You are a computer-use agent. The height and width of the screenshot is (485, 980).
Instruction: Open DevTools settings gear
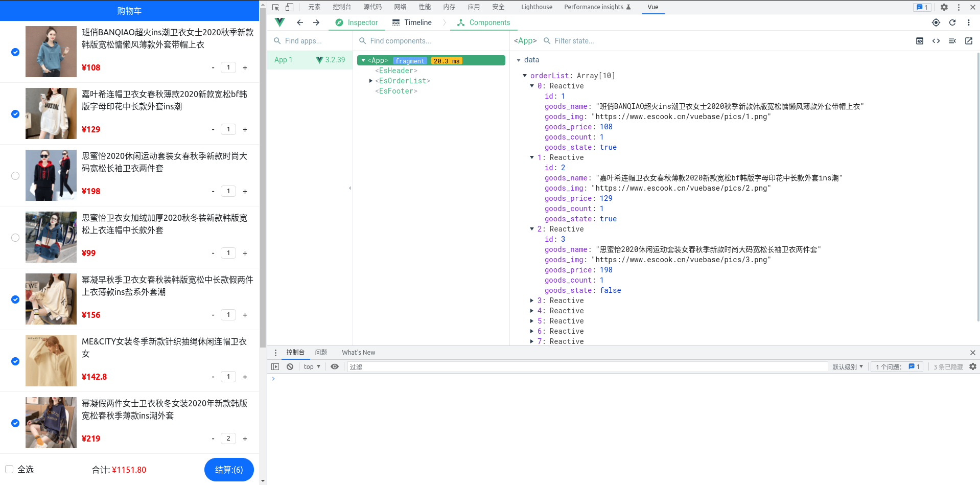pyautogui.click(x=944, y=7)
